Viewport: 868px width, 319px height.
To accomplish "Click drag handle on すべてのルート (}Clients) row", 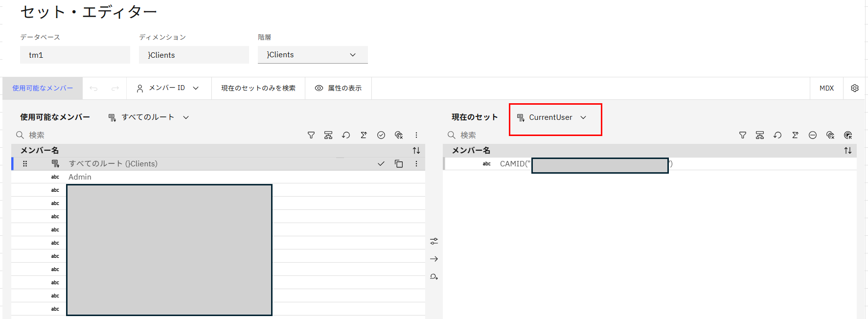I will (25, 164).
